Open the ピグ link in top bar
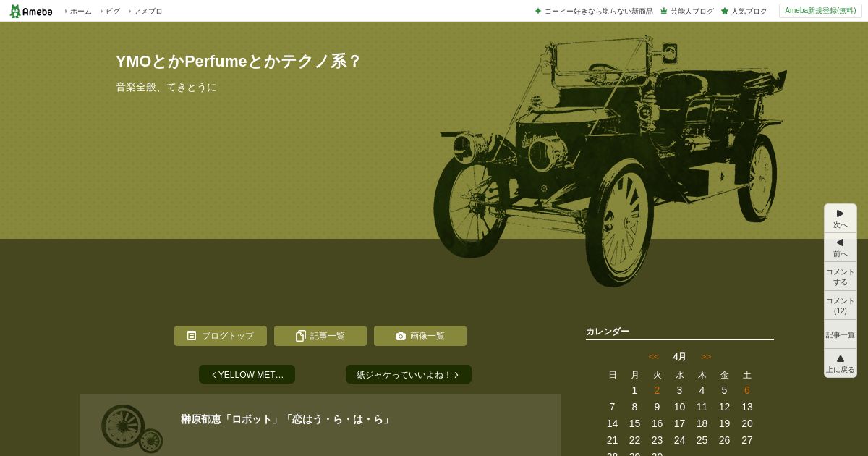This screenshot has width=868, height=456. [112, 12]
